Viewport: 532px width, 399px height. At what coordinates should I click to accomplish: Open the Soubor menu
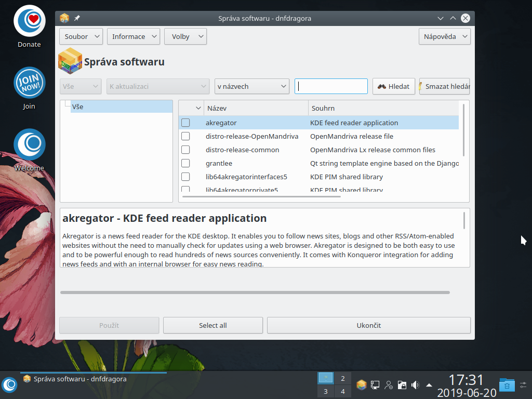(x=81, y=36)
